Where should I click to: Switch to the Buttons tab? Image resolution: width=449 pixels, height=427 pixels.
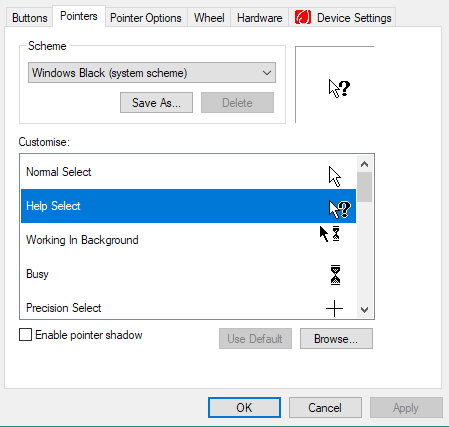(x=30, y=18)
